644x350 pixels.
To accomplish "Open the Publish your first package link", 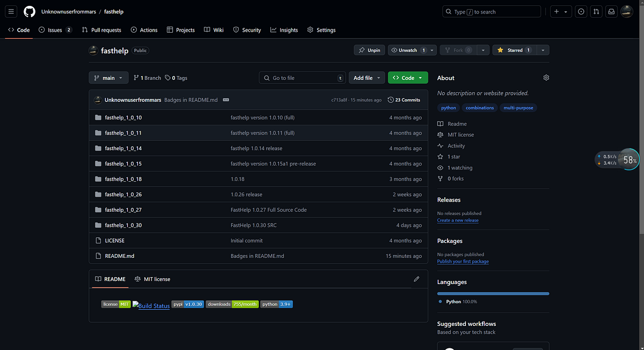I will click(463, 261).
